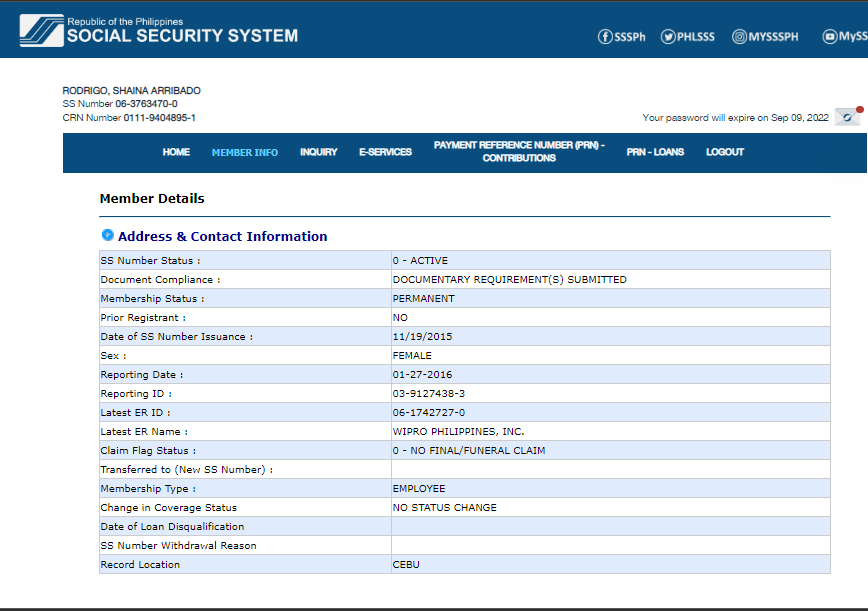Open the Facebook SSSPh icon

(x=605, y=37)
